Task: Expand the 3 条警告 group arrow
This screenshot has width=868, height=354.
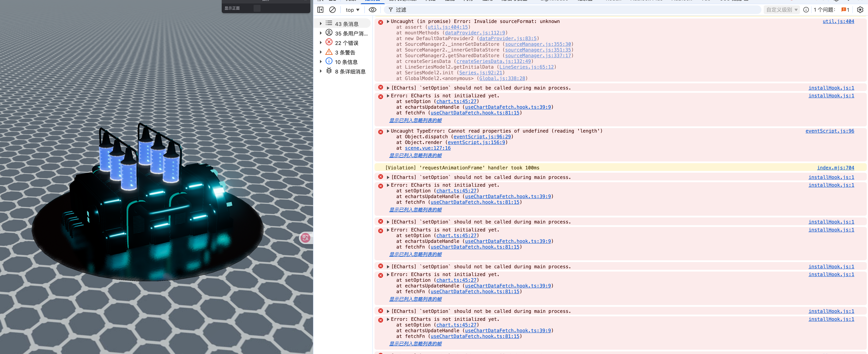Action: (321, 52)
